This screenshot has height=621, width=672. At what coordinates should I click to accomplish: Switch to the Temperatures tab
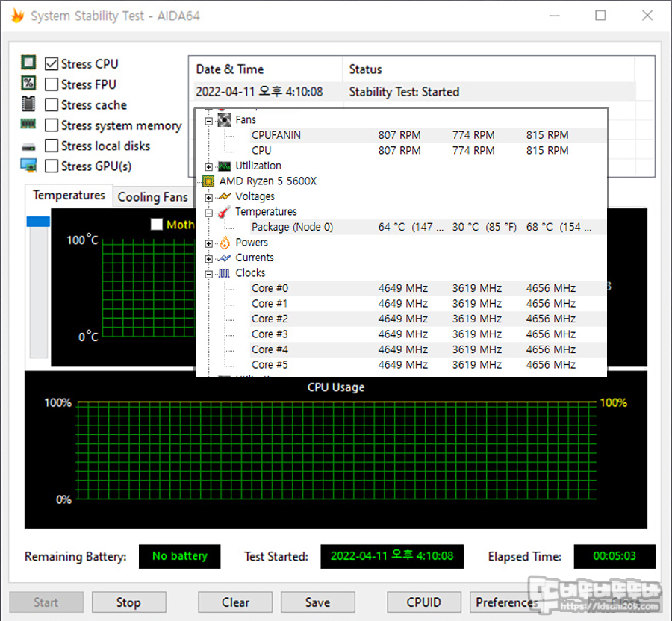coord(69,196)
